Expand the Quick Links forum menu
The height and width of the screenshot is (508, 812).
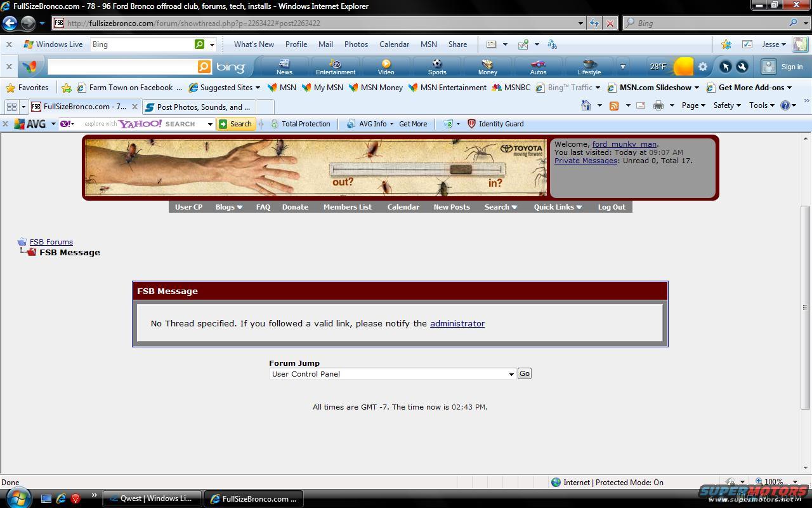558,207
